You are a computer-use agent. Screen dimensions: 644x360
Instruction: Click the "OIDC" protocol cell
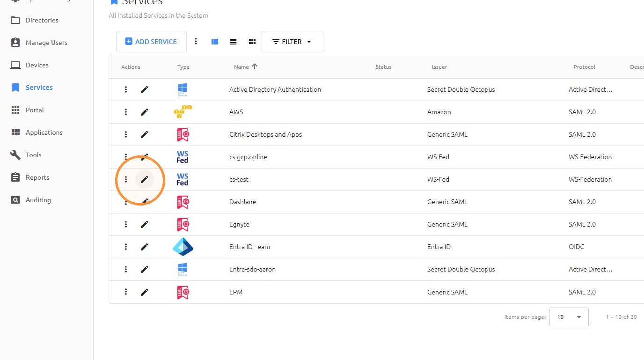(x=576, y=247)
